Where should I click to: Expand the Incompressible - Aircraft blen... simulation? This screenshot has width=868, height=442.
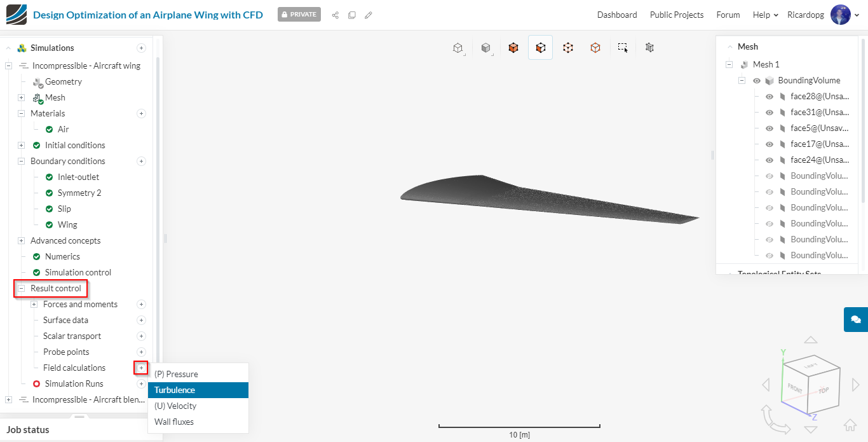click(x=8, y=399)
